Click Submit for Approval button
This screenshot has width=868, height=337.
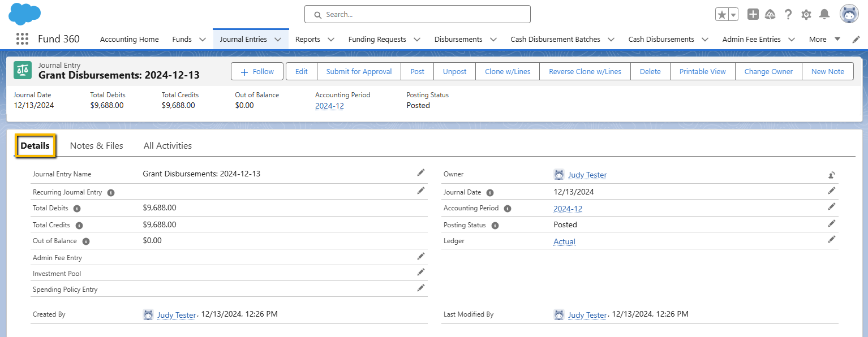coord(359,71)
